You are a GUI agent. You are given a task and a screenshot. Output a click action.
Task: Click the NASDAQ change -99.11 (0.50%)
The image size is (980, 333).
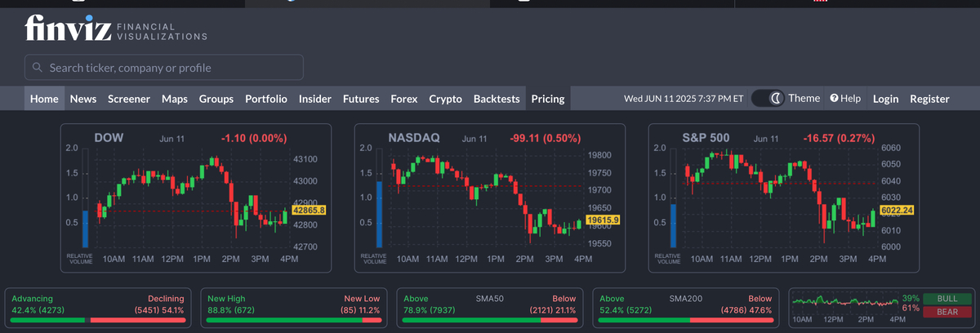(546, 138)
